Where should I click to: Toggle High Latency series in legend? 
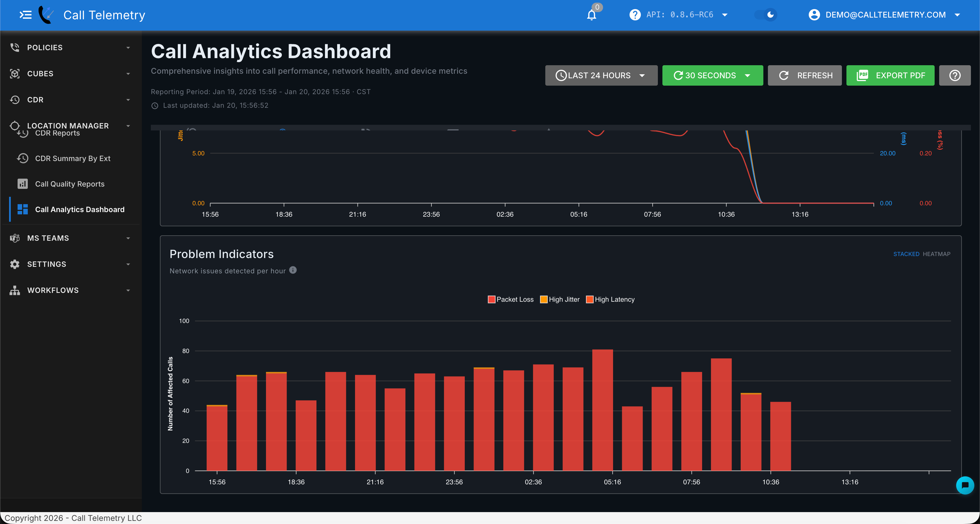coord(610,299)
